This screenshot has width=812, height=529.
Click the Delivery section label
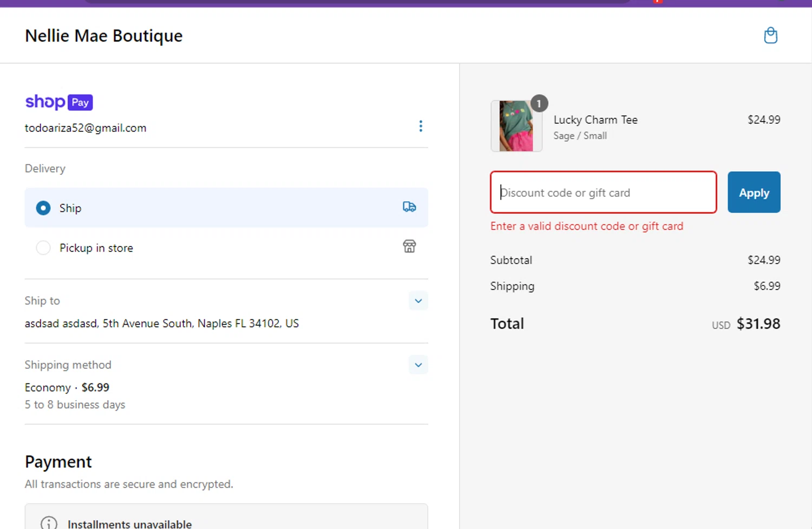[45, 168]
